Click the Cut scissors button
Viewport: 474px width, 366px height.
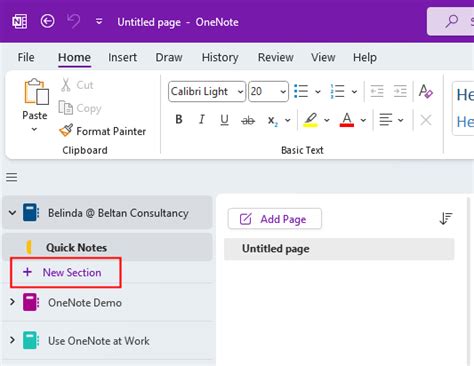(77, 85)
